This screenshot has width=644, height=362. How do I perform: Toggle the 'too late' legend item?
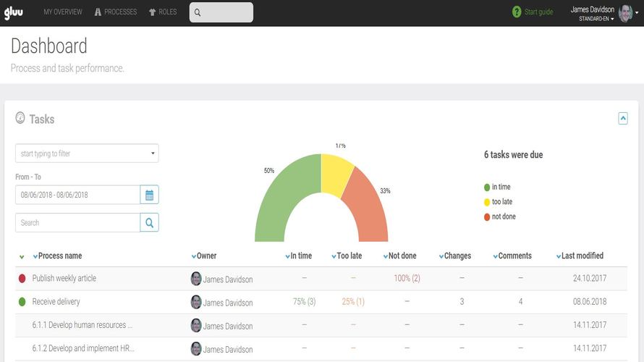tap(499, 202)
